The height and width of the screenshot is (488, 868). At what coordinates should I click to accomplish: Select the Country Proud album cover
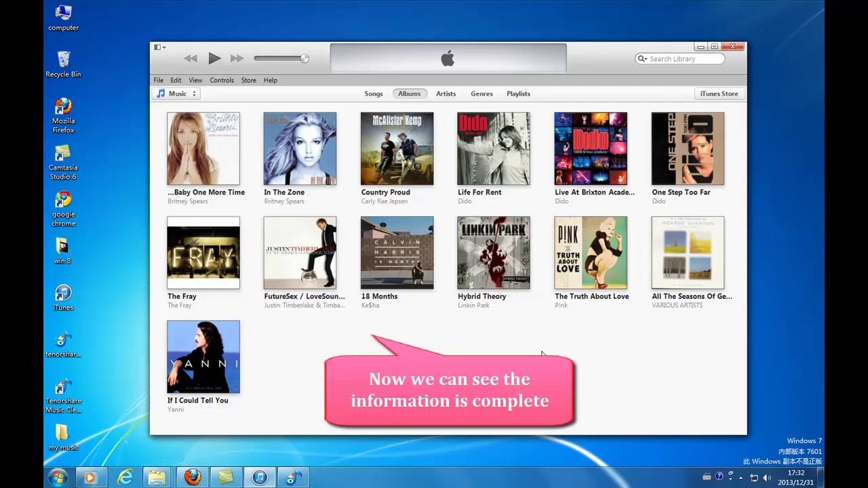(x=397, y=148)
